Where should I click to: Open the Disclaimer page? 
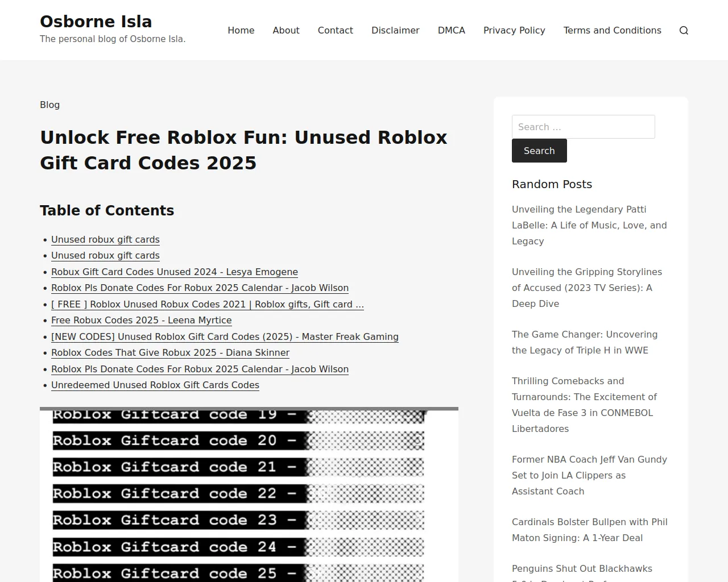[x=395, y=30]
